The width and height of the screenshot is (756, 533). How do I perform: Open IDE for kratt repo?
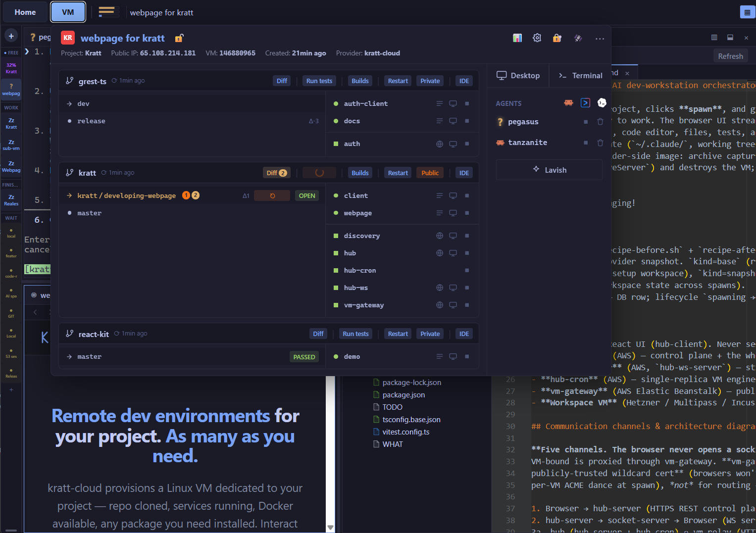click(x=464, y=173)
